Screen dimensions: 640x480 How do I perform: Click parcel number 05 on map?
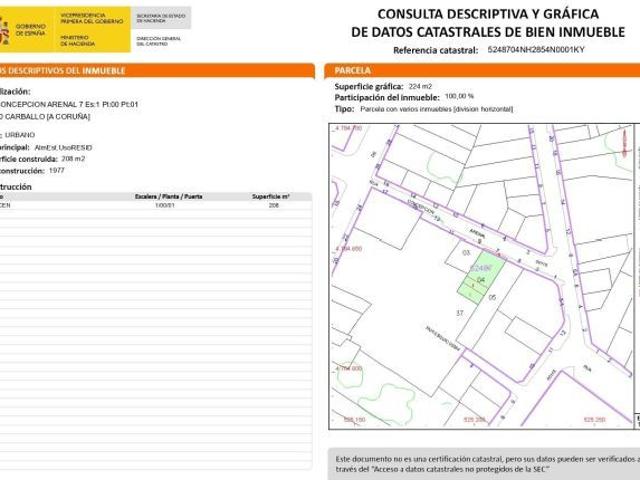click(x=493, y=297)
